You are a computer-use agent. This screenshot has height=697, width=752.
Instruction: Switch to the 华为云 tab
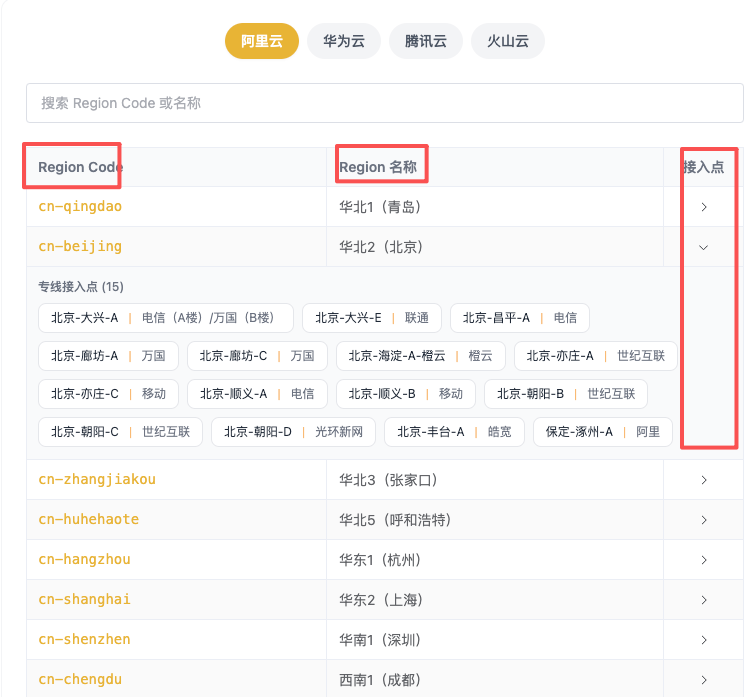343,41
